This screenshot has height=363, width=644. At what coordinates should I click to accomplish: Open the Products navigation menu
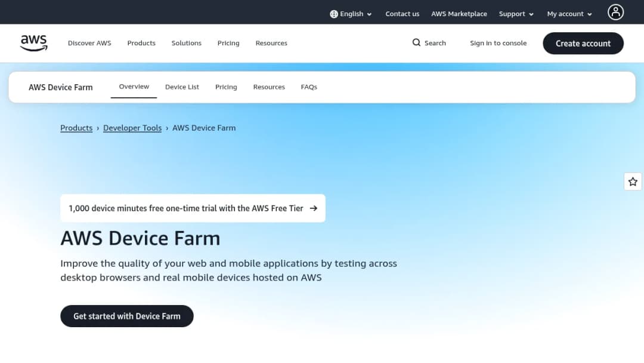click(x=141, y=43)
